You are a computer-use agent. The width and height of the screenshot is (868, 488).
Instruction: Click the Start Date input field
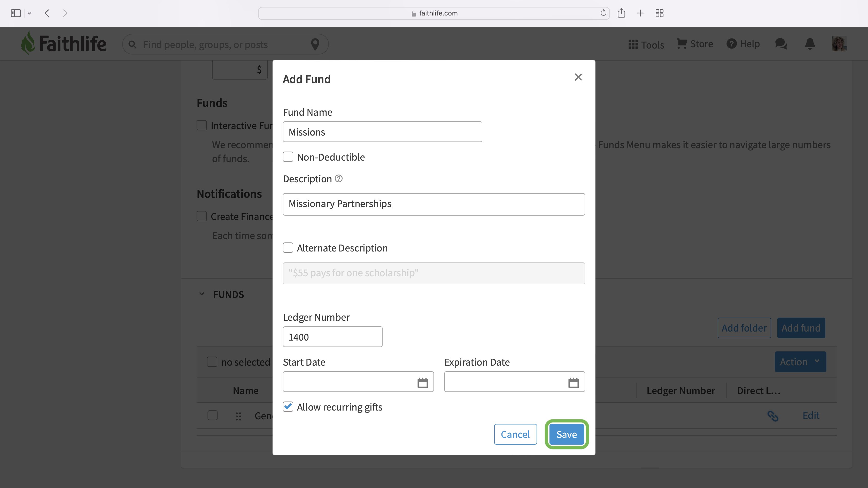(x=358, y=382)
